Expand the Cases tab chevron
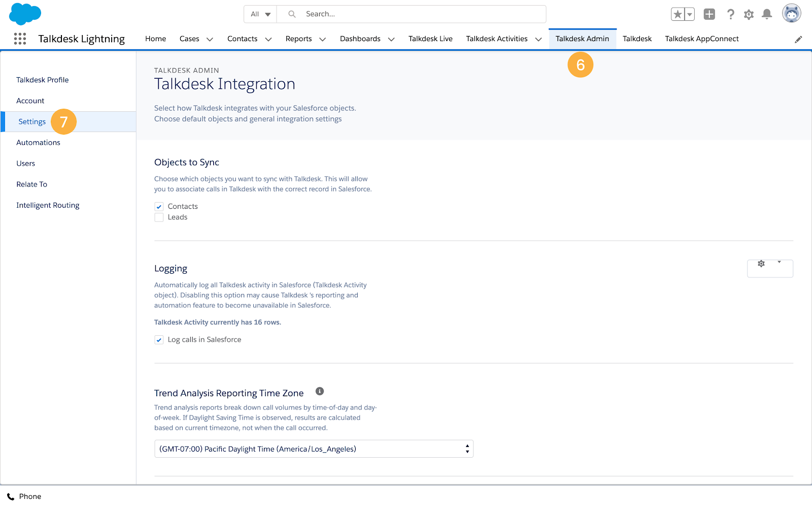This screenshot has height=508, width=812. coord(210,39)
